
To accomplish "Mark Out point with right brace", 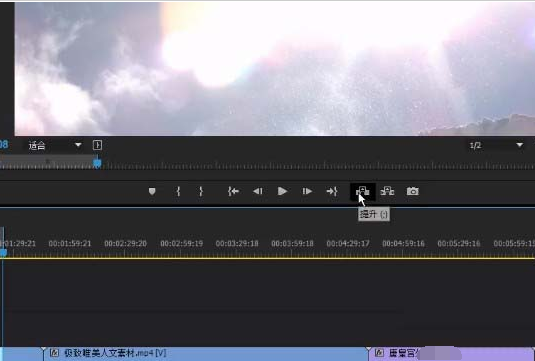I will pos(201,191).
